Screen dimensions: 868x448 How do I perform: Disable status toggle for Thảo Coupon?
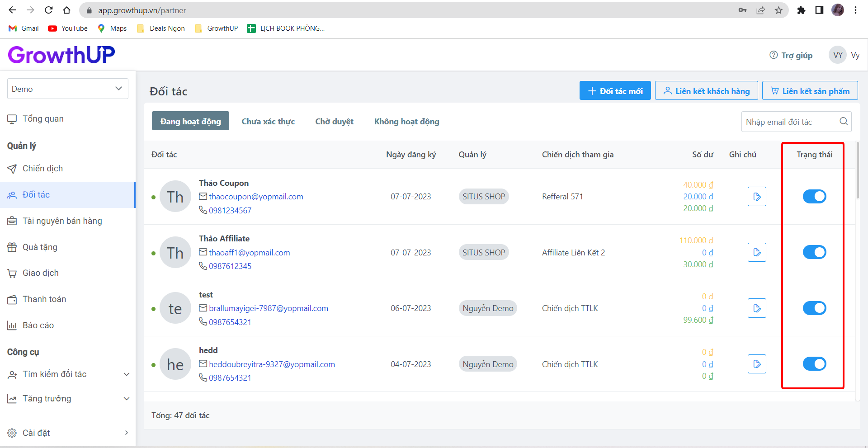point(814,197)
